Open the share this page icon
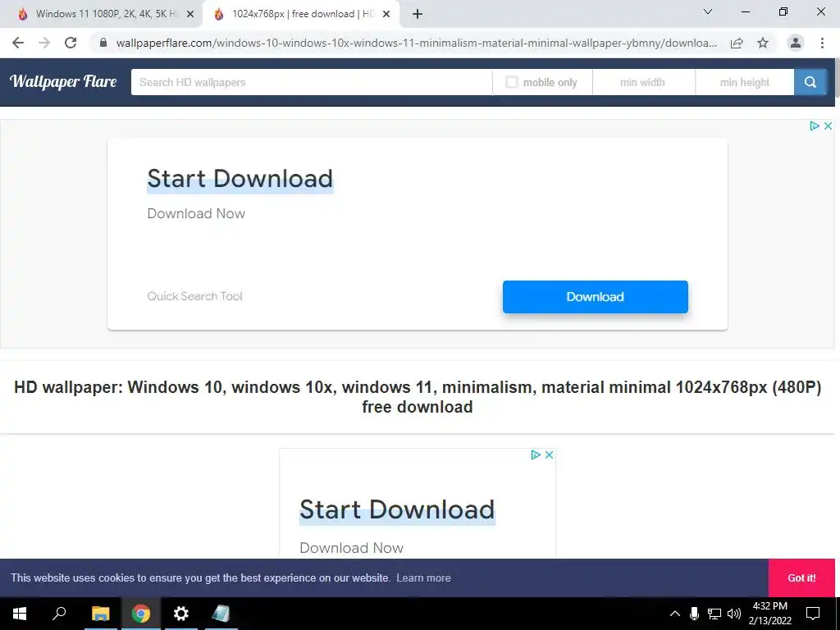 tap(737, 43)
